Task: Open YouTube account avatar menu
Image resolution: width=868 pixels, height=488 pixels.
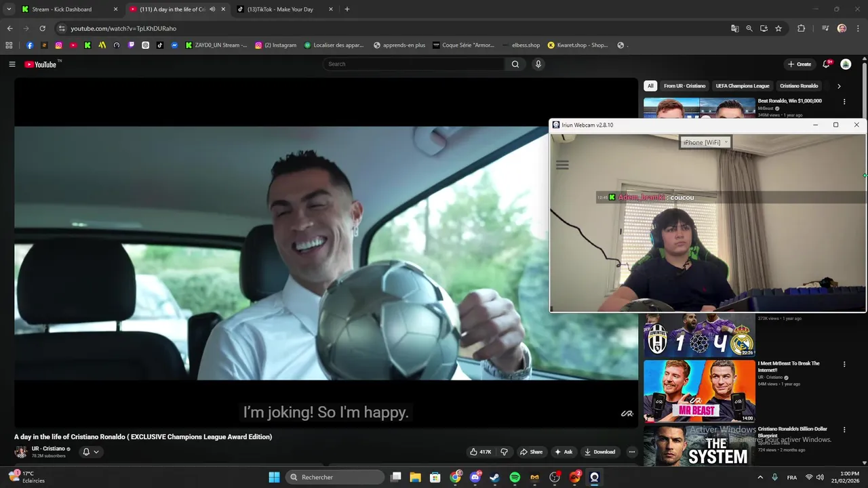Action: click(x=846, y=64)
